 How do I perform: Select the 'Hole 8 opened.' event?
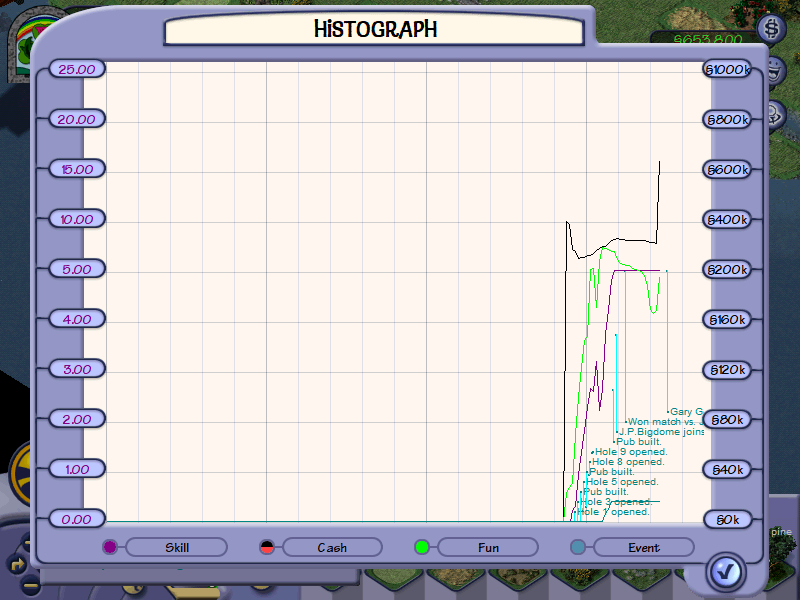(628, 462)
